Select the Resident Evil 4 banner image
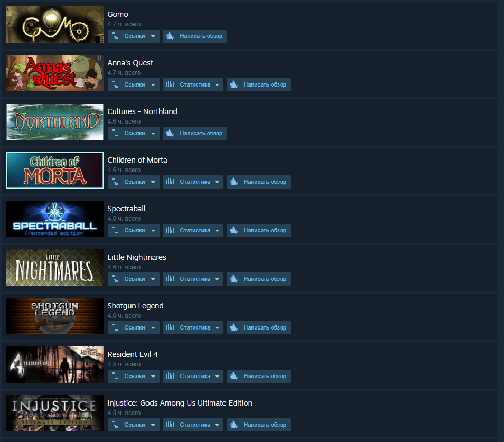 click(x=55, y=364)
